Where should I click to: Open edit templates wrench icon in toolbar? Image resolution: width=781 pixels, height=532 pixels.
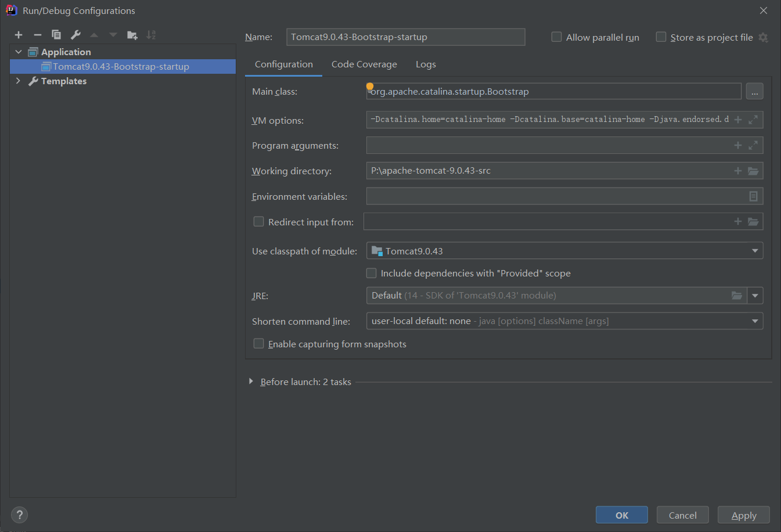[x=75, y=35]
